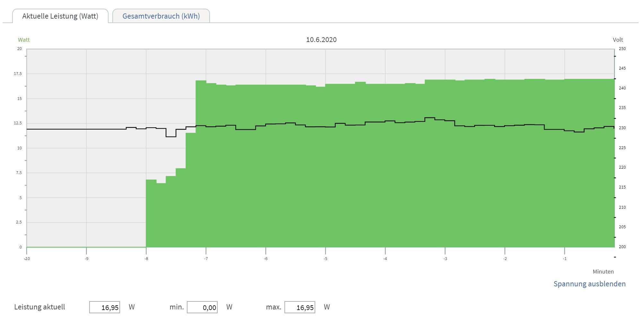Click the Leistung aktuell value field
The height and width of the screenshot is (320, 644).
click(105, 307)
